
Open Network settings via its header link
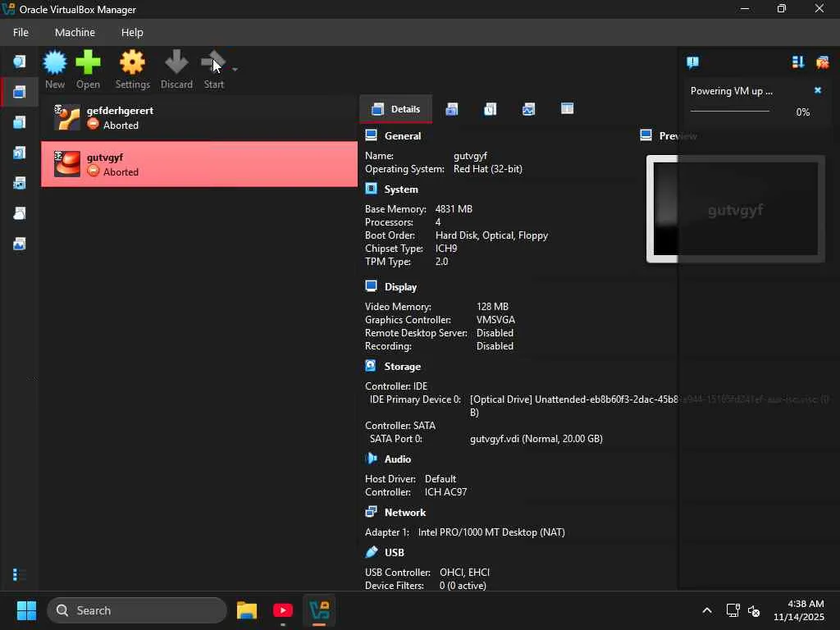(405, 513)
